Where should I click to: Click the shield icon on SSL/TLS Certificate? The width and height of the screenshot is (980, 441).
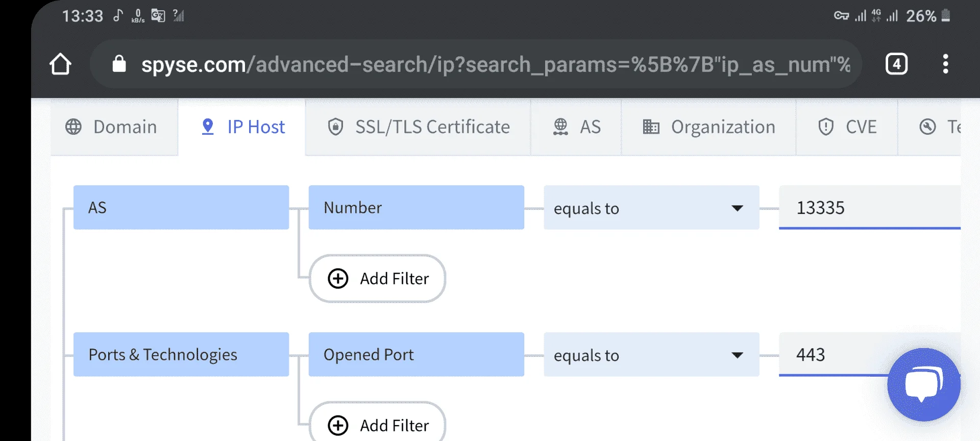click(335, 127)
